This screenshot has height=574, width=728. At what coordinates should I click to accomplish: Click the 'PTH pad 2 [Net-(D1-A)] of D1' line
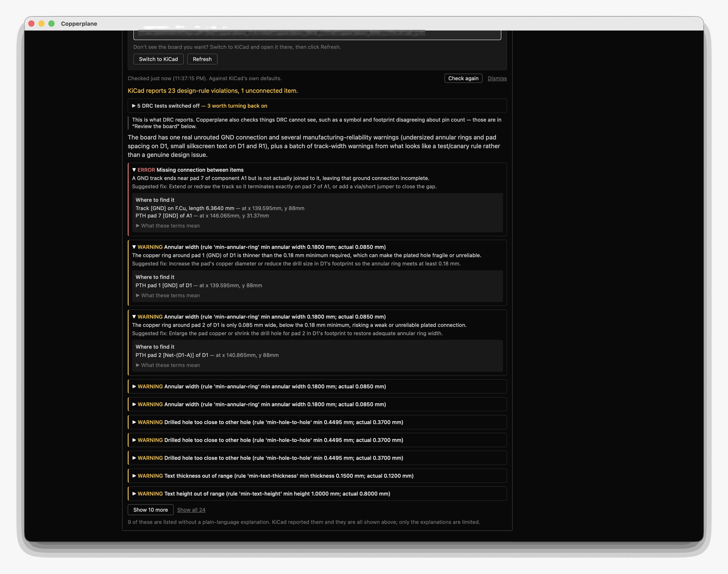207,355
